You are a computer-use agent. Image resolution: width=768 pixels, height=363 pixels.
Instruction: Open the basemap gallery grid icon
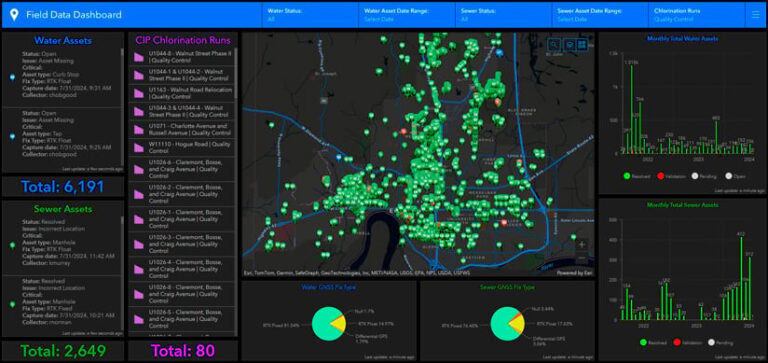581,44
